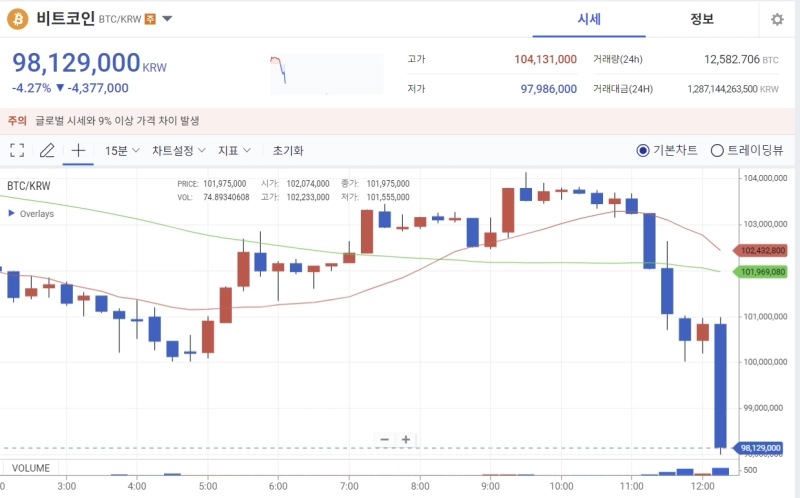Select the 기본차트 radio button

coord(643,151)
